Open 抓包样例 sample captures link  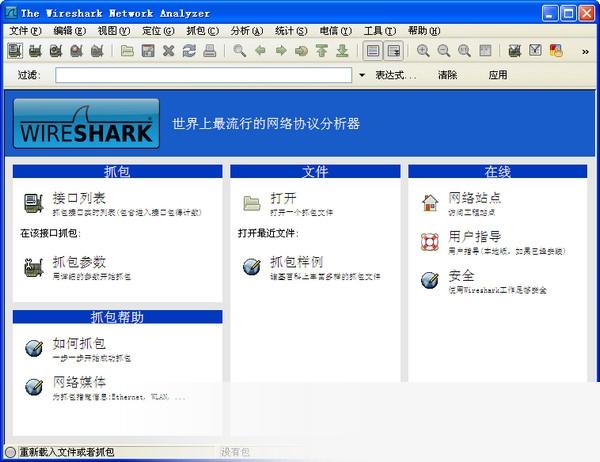click(297, 262)
